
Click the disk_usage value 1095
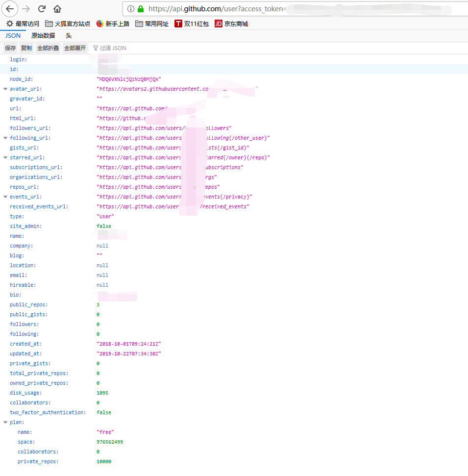pos(102,393)
